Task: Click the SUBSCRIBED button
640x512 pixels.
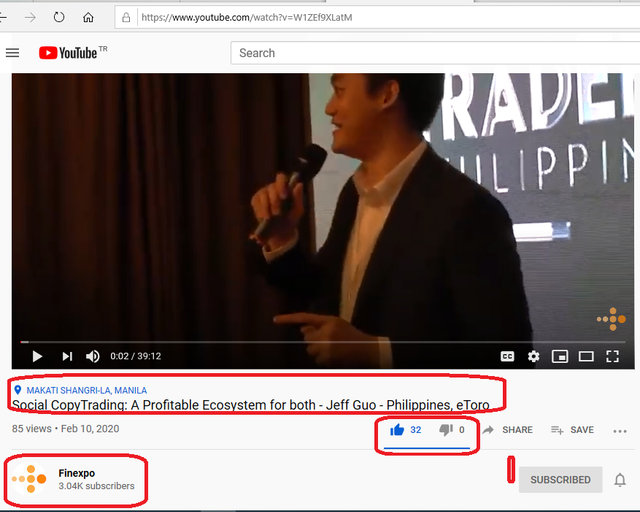Action: [x=560, y=480]
